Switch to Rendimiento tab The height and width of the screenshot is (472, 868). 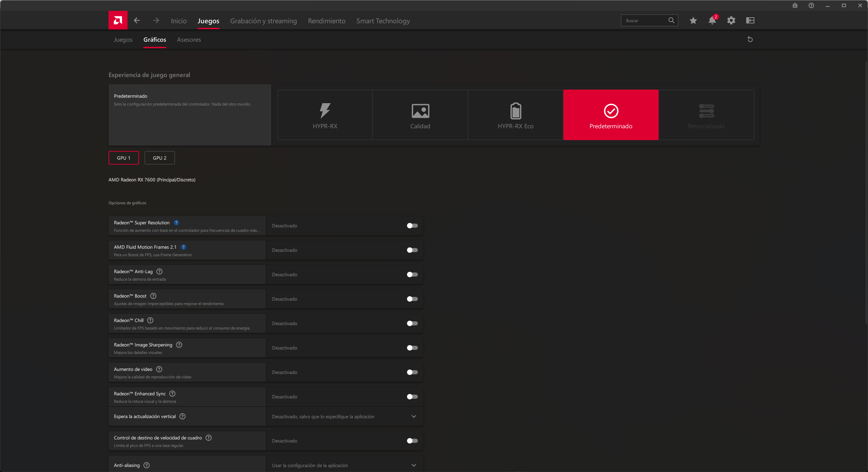coord(327,21)
